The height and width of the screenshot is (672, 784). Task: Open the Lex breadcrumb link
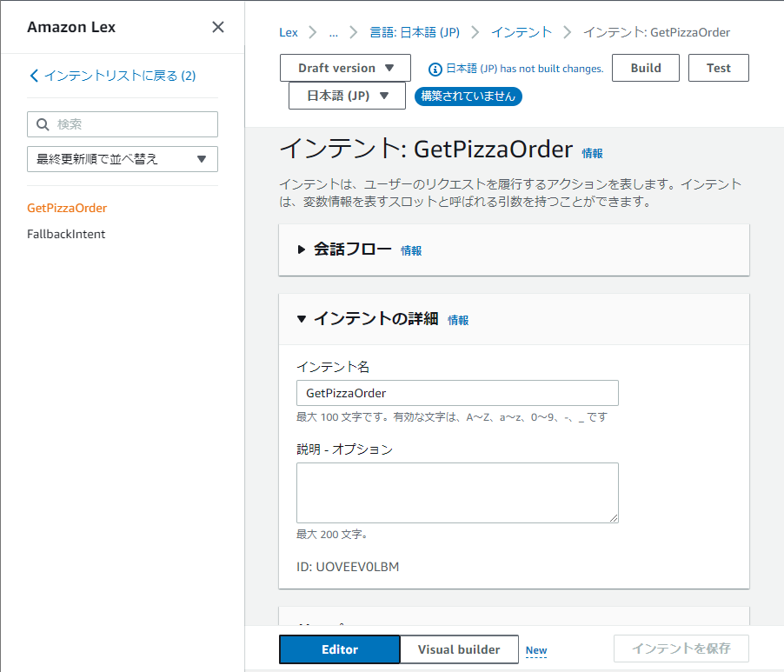(288, 32)
